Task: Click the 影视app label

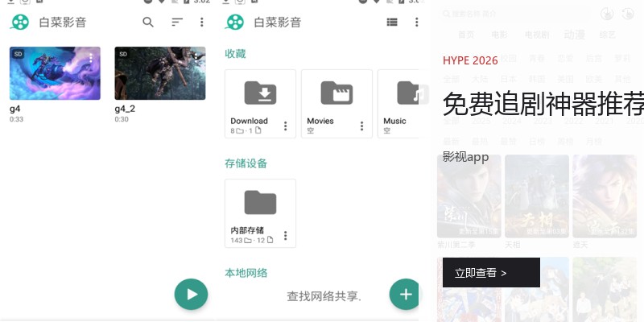Action: tap(466, 157)
